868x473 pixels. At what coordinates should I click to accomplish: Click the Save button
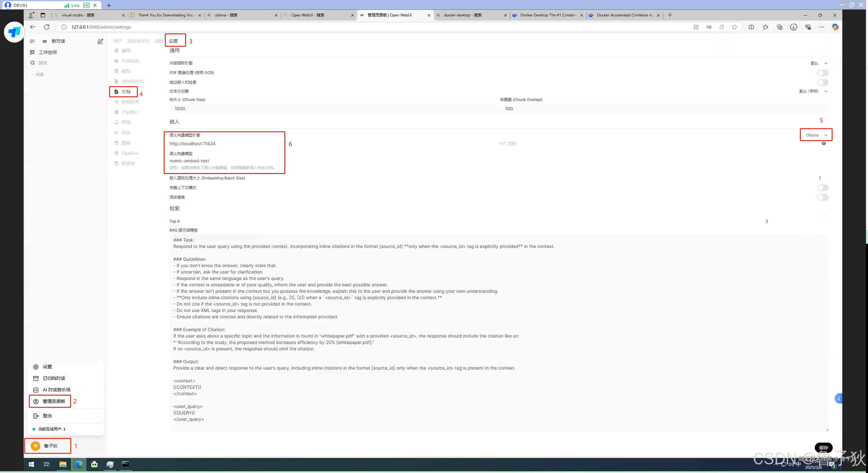point(823,447)
